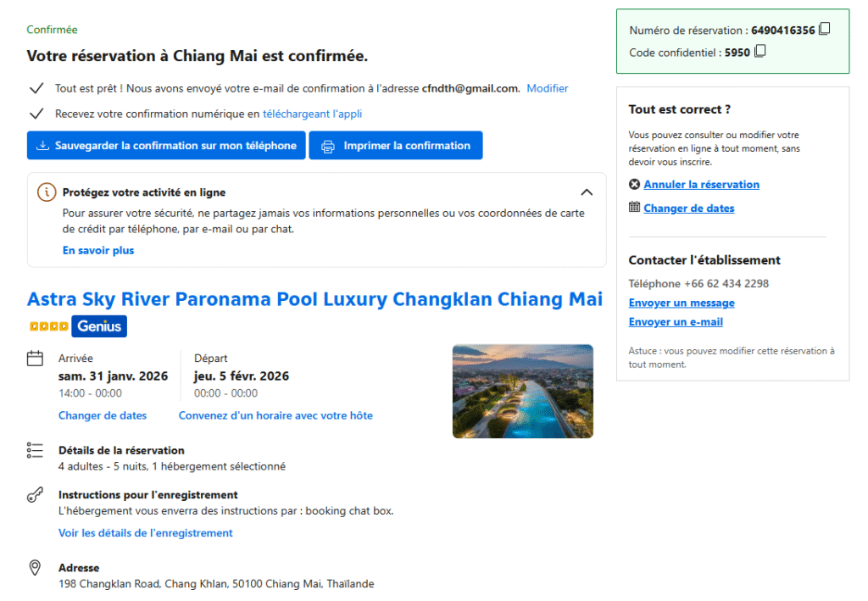Image resolution: width=868 pixels, height=601 pixels.
Task: Copy the confidential code icon
Action: [x=760, y=52]
